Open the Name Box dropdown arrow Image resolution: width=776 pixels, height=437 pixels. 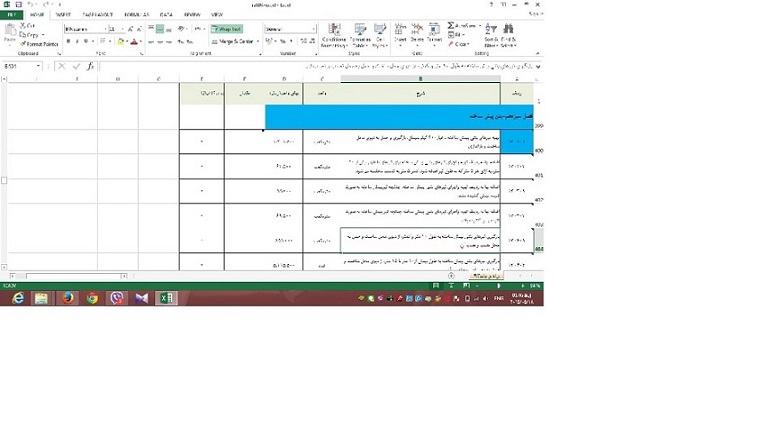(x=38, y=66)
